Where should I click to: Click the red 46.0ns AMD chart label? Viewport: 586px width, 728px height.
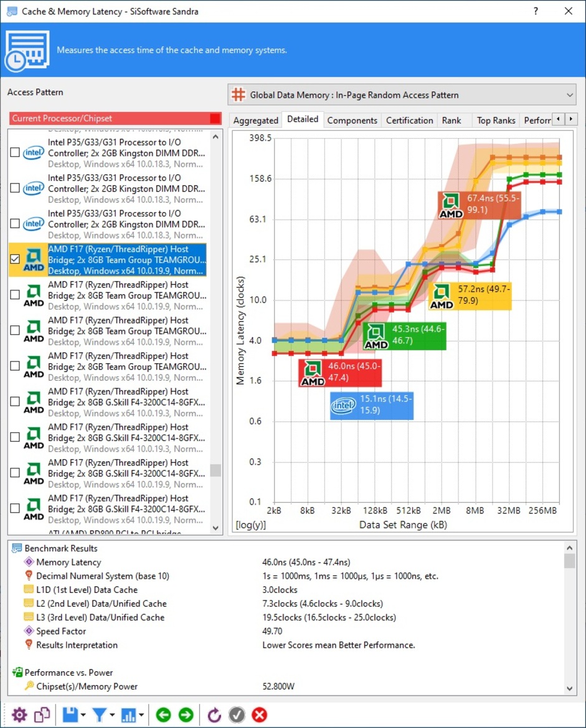340,372
